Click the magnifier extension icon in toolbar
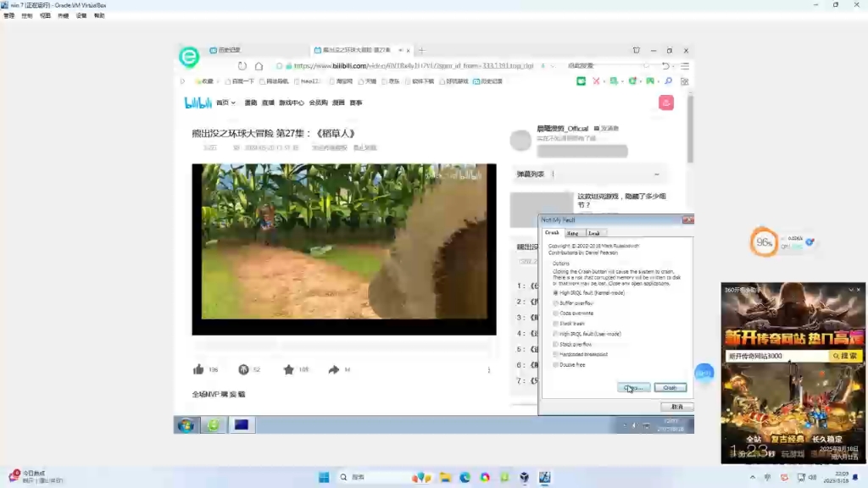 [x=668, y=81]
